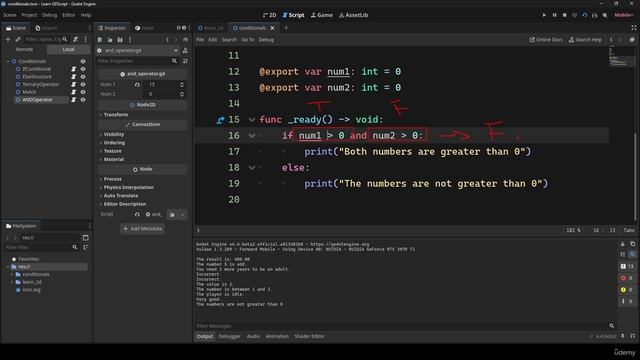This screenshot has height=360, width=640.
Task: Toggle FileSystem split view icon
Action: click(x=85, y=237)
